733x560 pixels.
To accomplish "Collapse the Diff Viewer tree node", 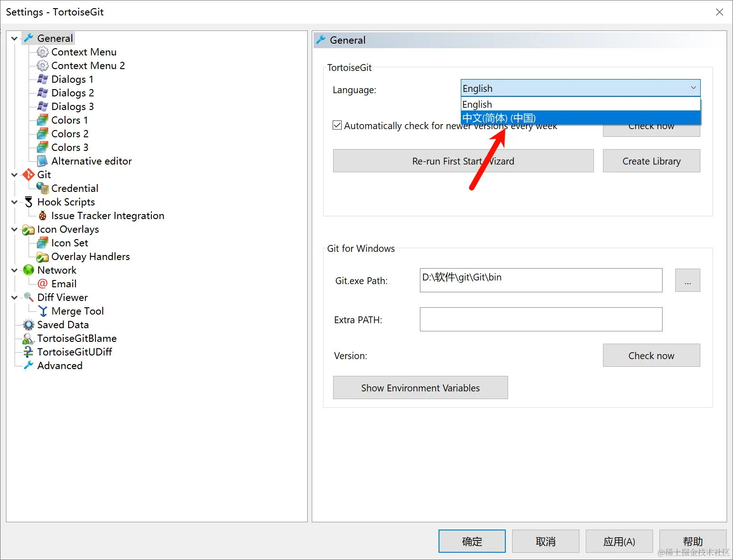I will (15, 298).
